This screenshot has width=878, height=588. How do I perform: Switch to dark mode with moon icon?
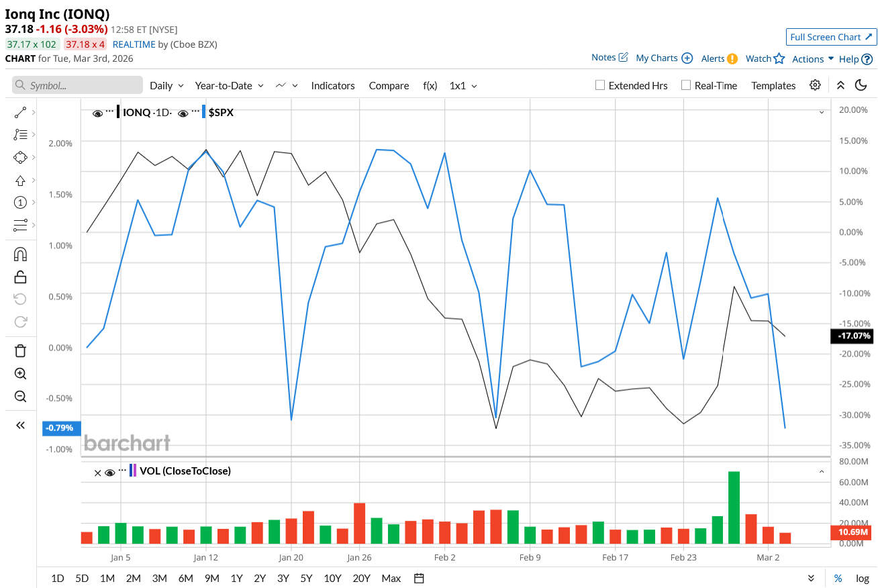click(x=861, y=85)
